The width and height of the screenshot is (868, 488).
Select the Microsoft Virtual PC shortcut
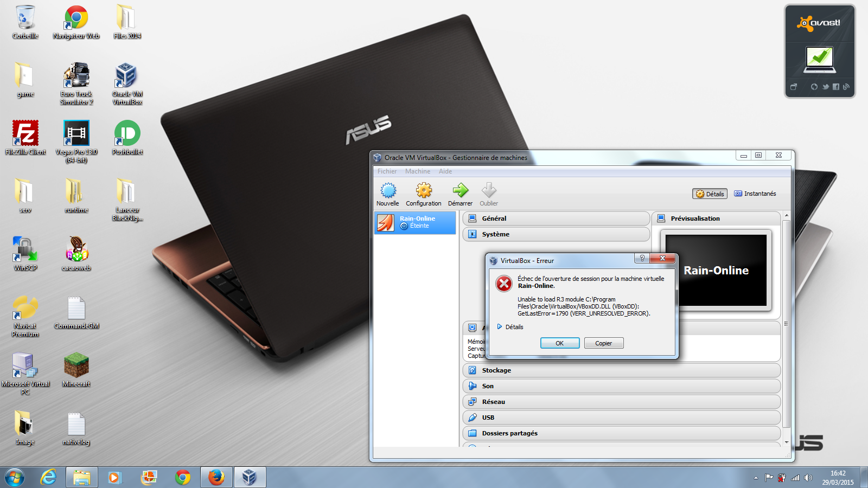(25, 374)
